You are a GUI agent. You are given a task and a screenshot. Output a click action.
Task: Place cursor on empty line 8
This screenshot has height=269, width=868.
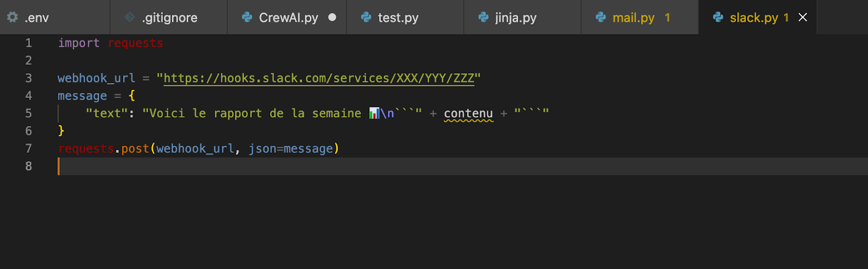(462, 166)
